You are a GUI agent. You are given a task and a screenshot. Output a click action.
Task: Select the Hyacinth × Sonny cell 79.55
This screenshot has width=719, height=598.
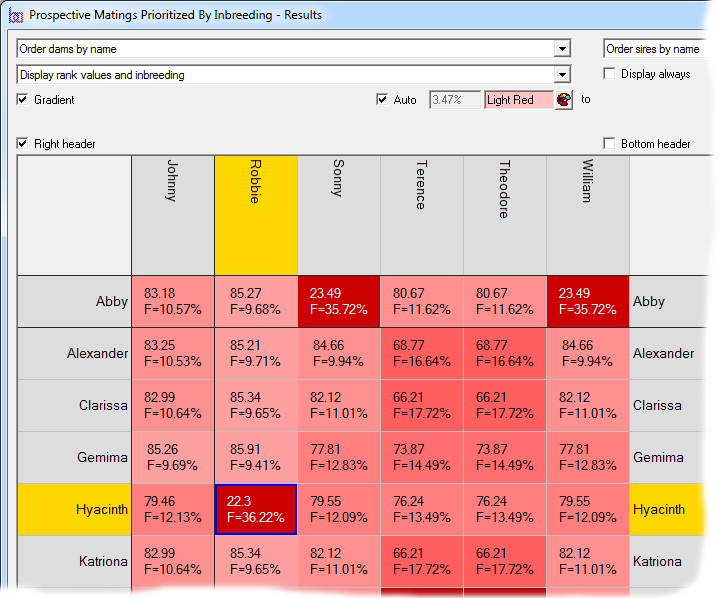coord(339,509)
